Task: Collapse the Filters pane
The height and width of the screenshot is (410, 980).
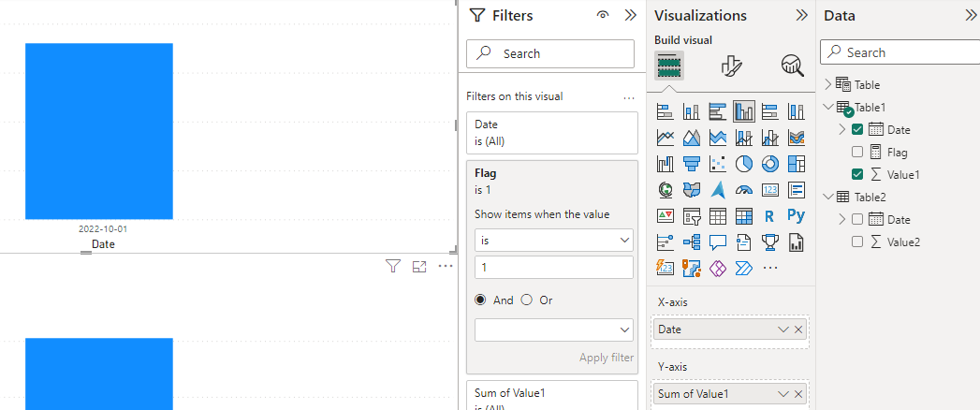Action: [630, 15]
